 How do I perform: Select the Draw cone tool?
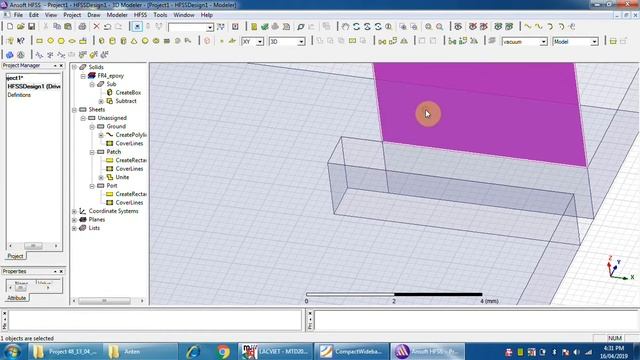click(134, 41)
